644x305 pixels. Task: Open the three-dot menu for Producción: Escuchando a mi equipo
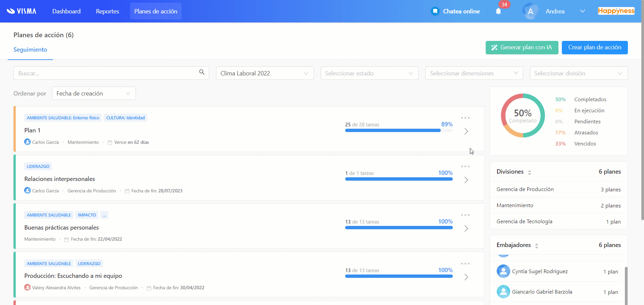tap(465, 264)
